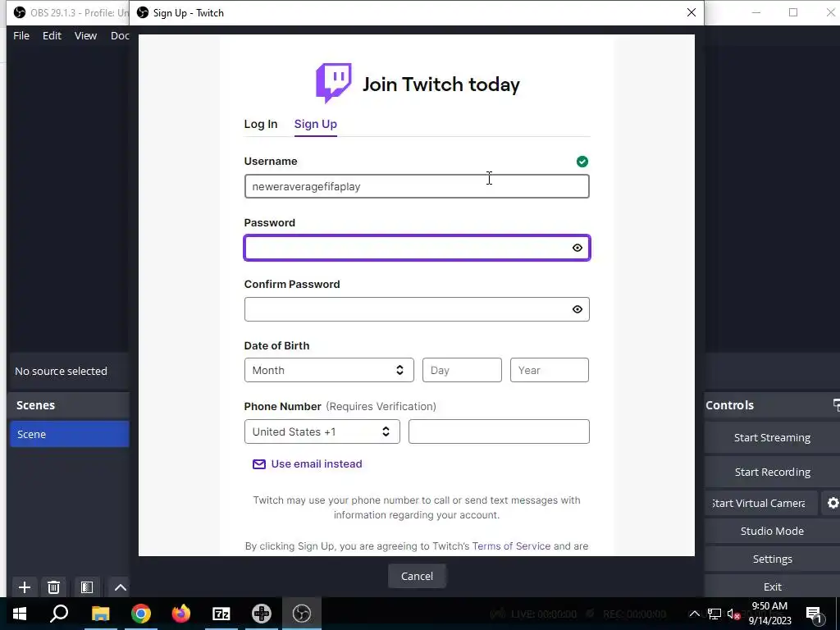Open the notification center icon
This screenshot has height=630, width=840.
[815, 614]
